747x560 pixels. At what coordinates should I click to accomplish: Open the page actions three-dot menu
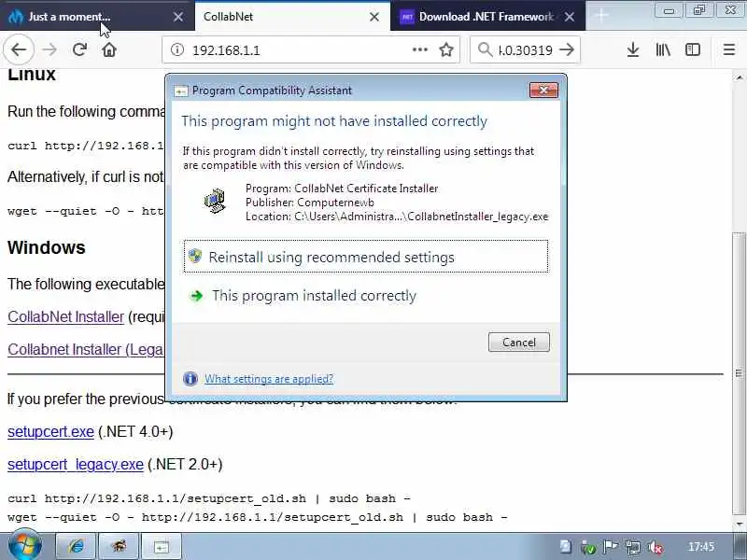coord(419,49)
